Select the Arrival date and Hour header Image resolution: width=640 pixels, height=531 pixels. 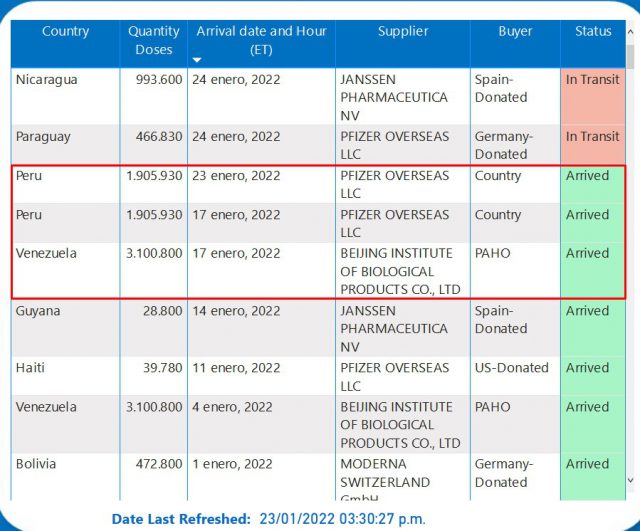pyautogui.click(x=261, y=40)
